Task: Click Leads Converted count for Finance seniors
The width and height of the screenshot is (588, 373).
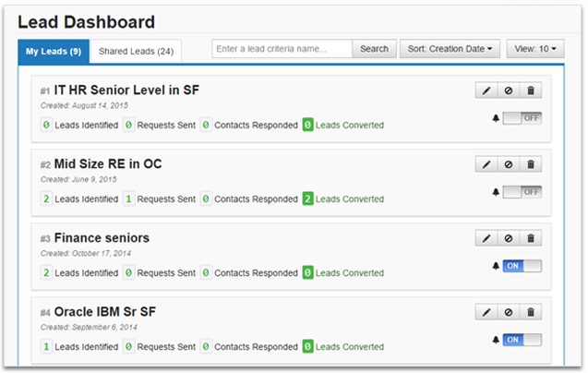Action: coord(308,273)
